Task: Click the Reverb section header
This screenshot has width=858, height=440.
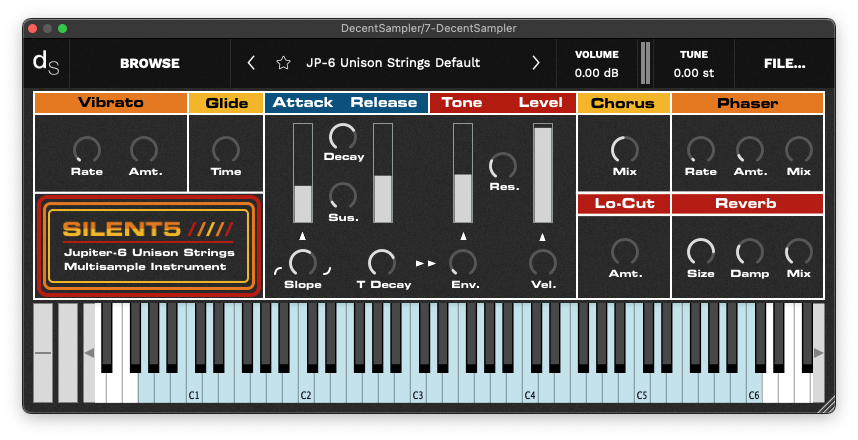Action: 747,204
